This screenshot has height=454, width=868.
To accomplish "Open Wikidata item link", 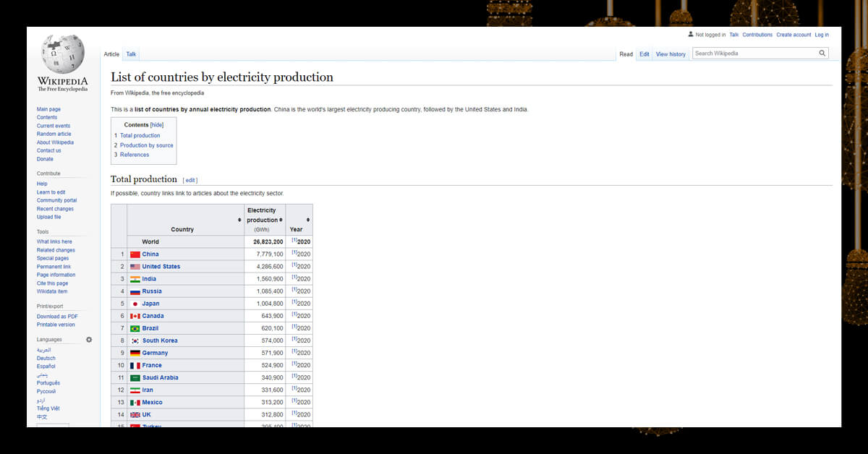I will coord(52,291).
